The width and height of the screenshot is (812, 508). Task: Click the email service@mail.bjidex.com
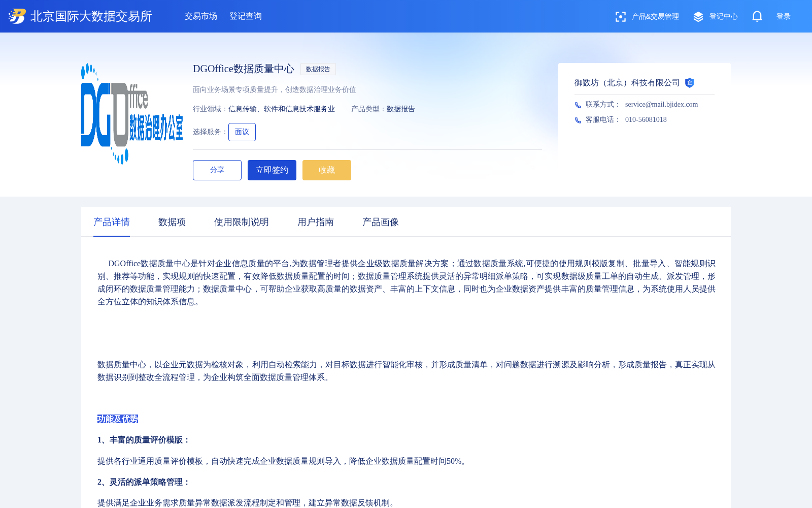tap(661, 105)
